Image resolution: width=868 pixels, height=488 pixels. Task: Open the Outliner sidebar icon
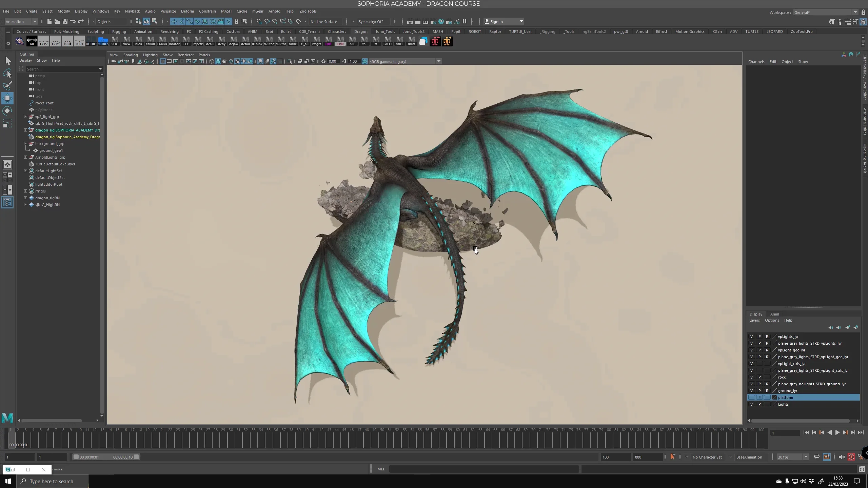(x=7, y=202)
